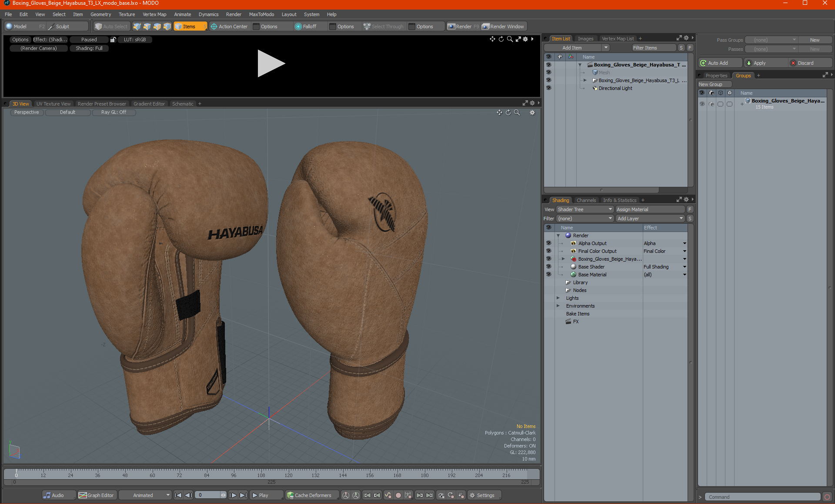Click New Group button
This screenshot has height=504, width=835.
(714, 84)
